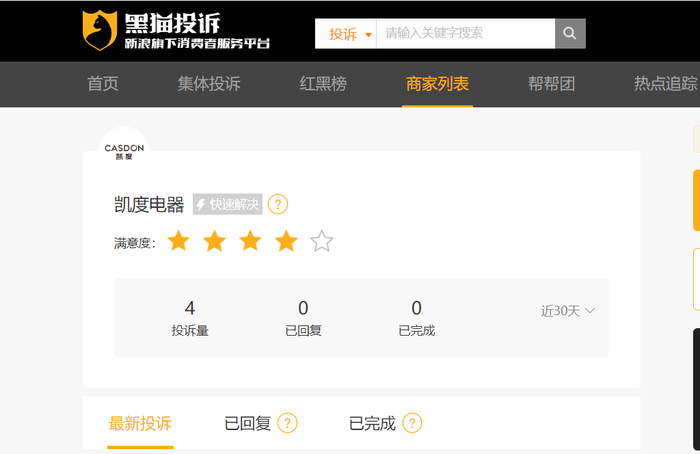Click the 已完成 count in stats
This screenshot has width=700, height=454.
pos(417,308)
